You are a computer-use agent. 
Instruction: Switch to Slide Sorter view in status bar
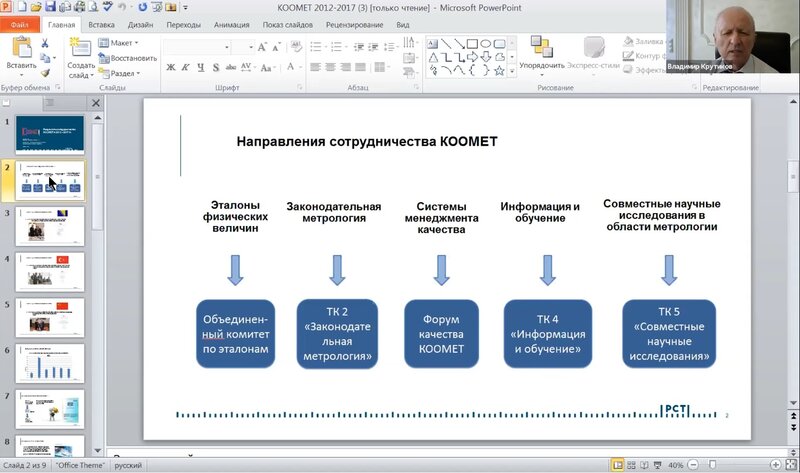click(x=633, y=466)
